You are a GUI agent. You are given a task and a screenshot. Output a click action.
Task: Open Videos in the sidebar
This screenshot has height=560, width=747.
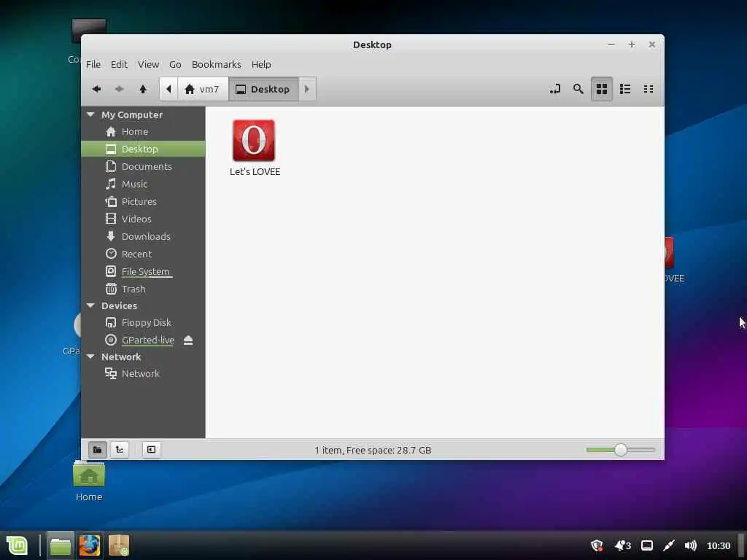click(x=143, y=219)
